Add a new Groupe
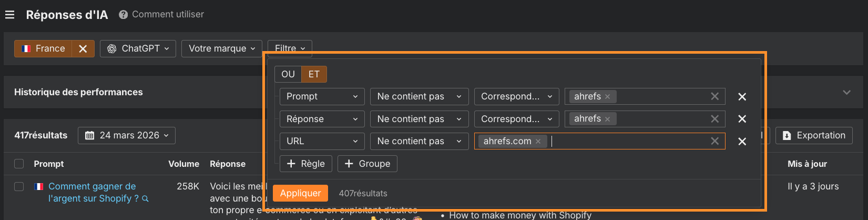 367,164
